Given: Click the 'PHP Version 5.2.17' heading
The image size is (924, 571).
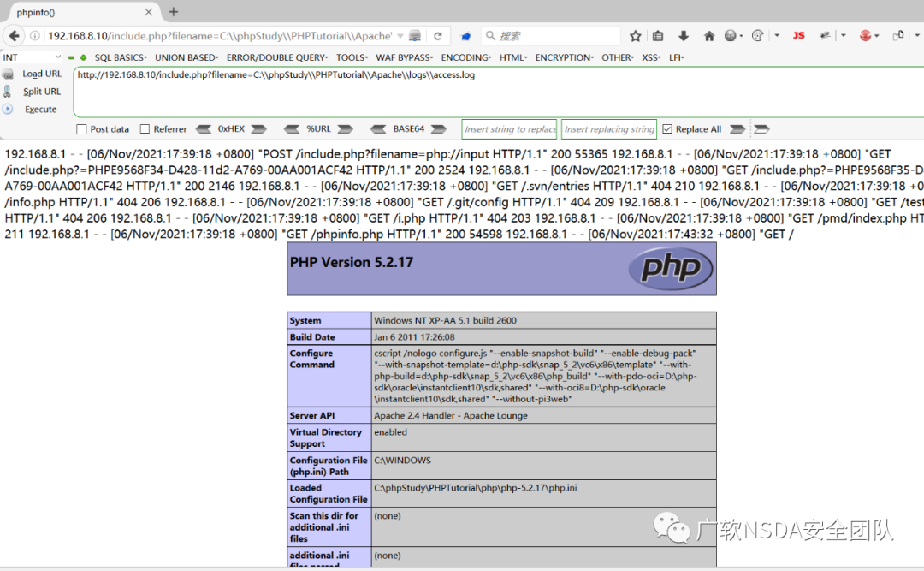Looking at the screenshot, I should click(x=352, y=263).
